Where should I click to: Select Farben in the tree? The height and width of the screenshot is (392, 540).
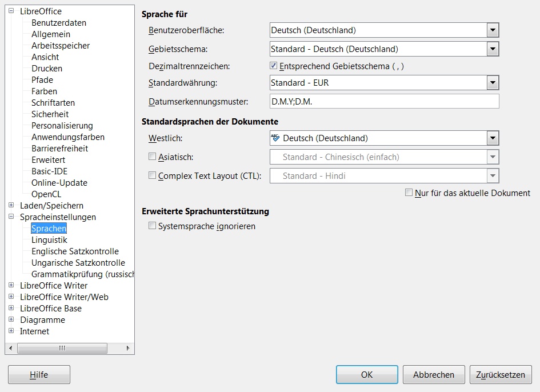[44, 91]
